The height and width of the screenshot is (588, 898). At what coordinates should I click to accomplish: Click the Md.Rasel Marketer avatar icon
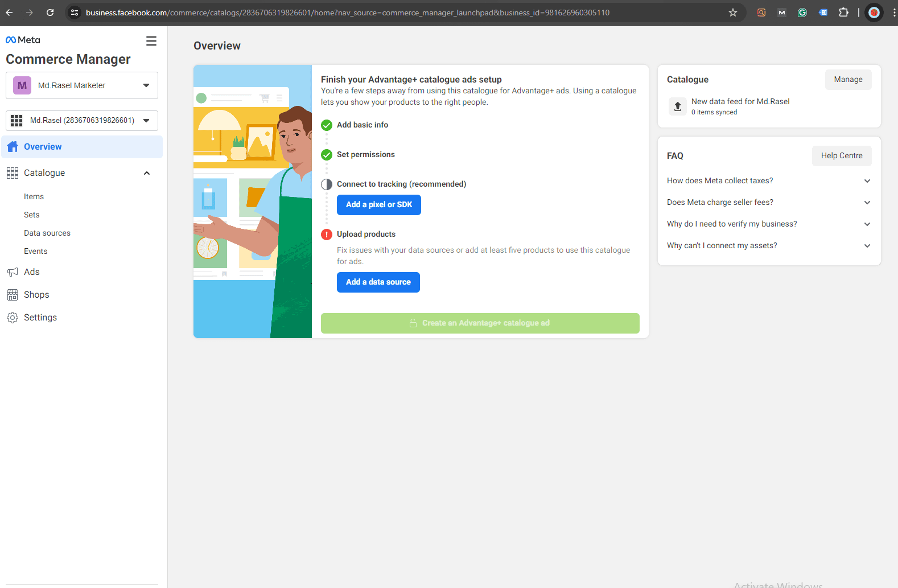22,85
